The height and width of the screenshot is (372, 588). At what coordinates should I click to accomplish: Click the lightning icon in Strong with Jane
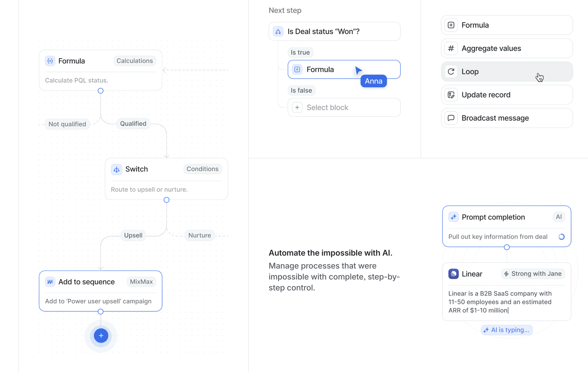point(506,274)
